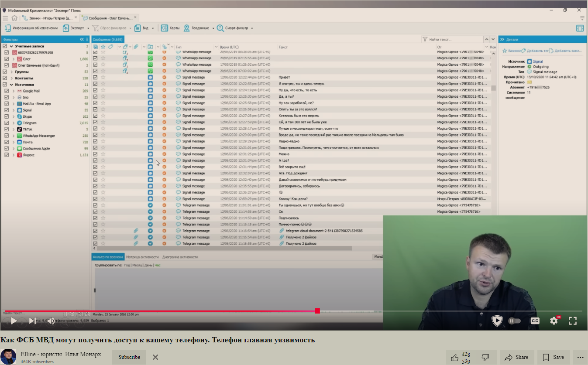Open the Экспорт dropdown arrow

[x=88, y=28]
